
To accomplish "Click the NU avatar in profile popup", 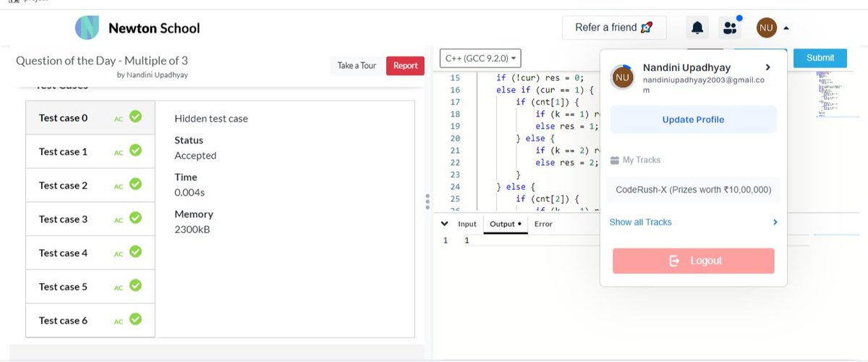I will point(622,77).
